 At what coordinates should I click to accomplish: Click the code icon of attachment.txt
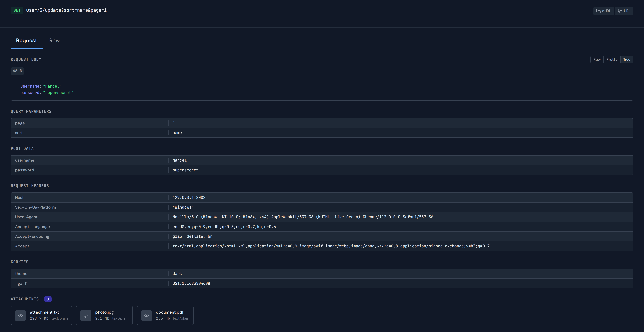point(20,316)
